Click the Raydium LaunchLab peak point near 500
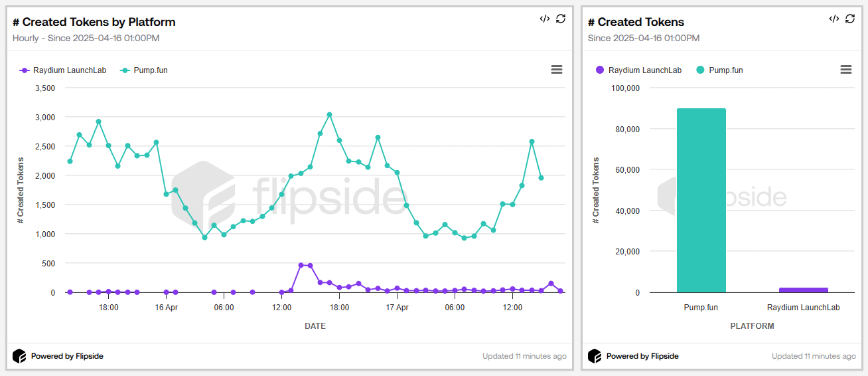 pyautogui.click(x=301, y=265)
